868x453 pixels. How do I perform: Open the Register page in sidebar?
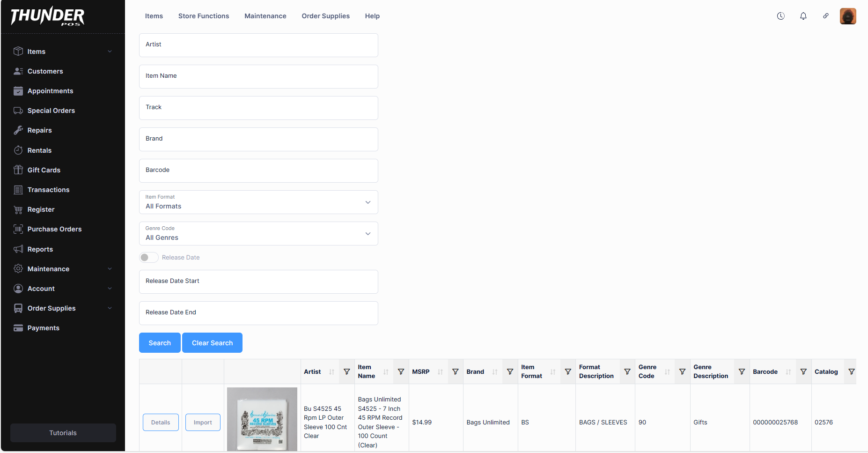[41, 209]
